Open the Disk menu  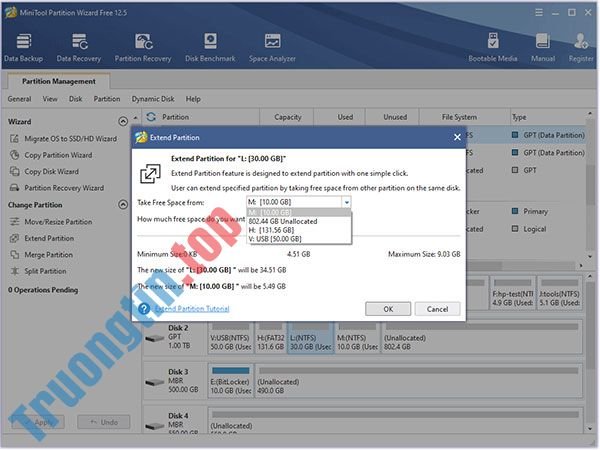click(75, 99)
